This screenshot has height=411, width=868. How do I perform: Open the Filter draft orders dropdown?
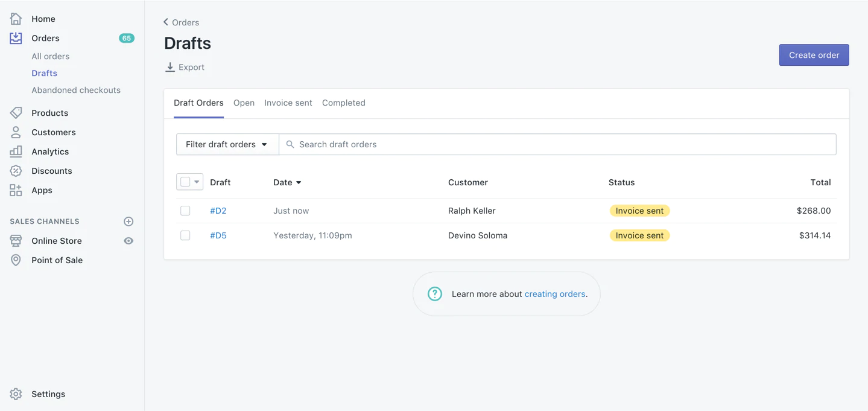tap(227, 144)
